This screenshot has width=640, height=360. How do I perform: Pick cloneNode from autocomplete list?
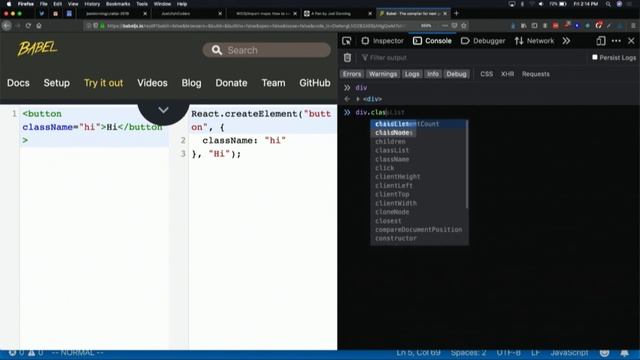click(x=418, y=212)
